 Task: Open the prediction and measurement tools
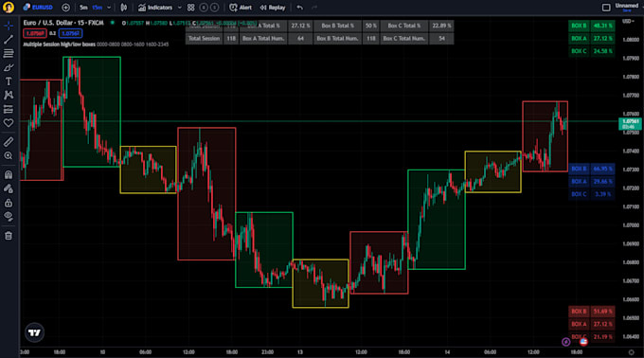(x=9, y=109)
